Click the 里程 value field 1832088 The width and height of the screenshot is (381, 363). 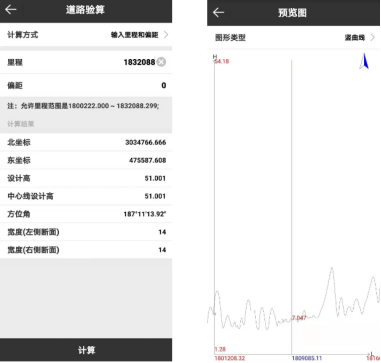click(x=139, y=62)
